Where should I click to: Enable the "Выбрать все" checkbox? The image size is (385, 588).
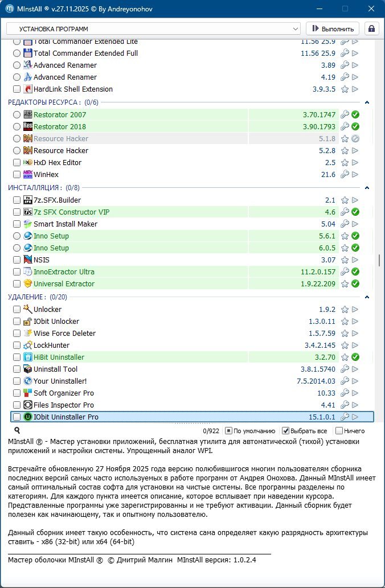click(x=286, y=431)
